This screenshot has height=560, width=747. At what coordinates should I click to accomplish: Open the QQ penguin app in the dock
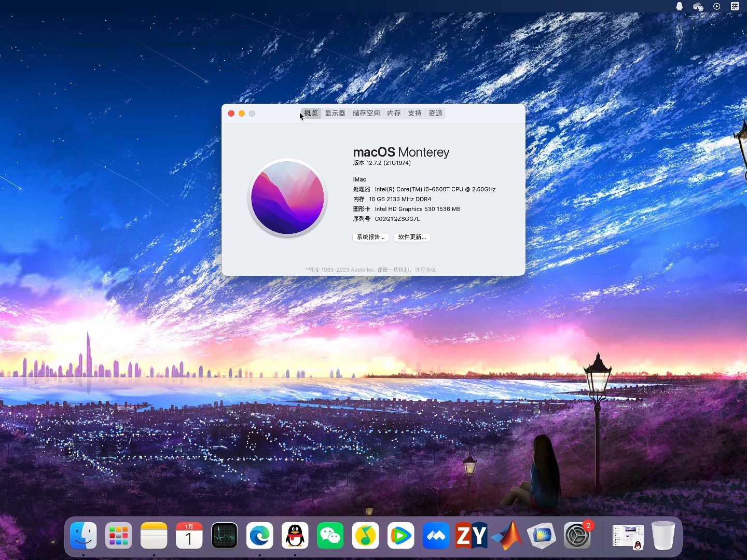point(295,536)
